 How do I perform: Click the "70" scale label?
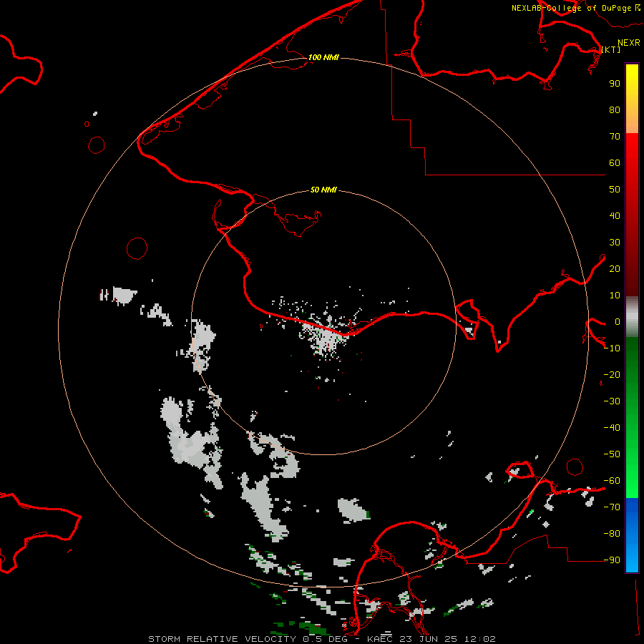tap(615, 137)
